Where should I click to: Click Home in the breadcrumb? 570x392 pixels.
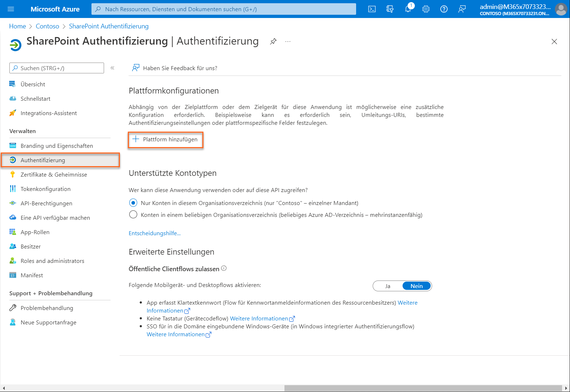(x=18, y=26)
